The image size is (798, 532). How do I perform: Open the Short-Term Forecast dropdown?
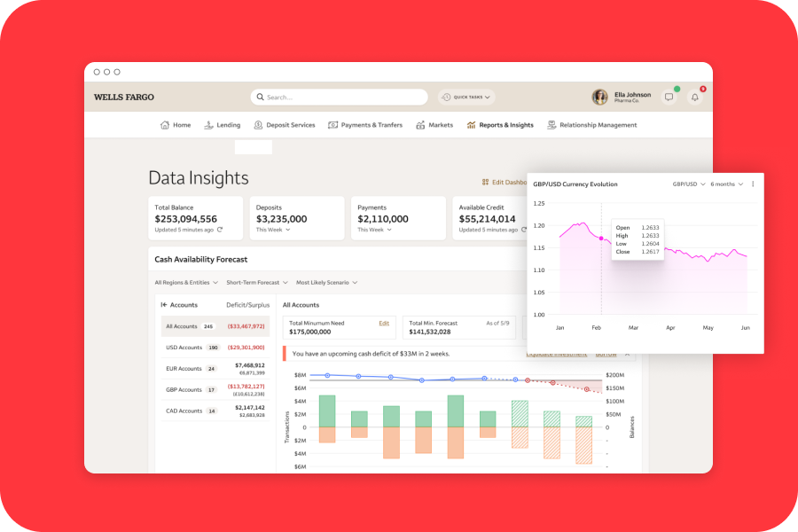pos(256,283)
